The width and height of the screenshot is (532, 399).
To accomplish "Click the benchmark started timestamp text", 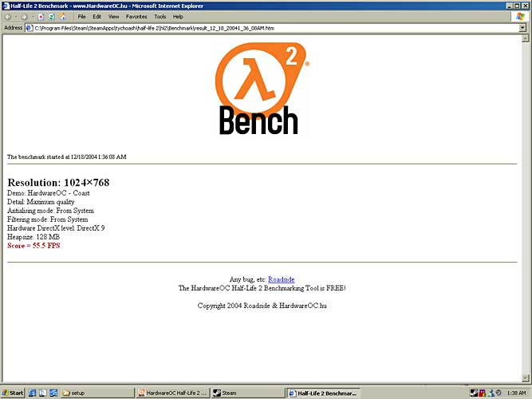I will 66,157.
